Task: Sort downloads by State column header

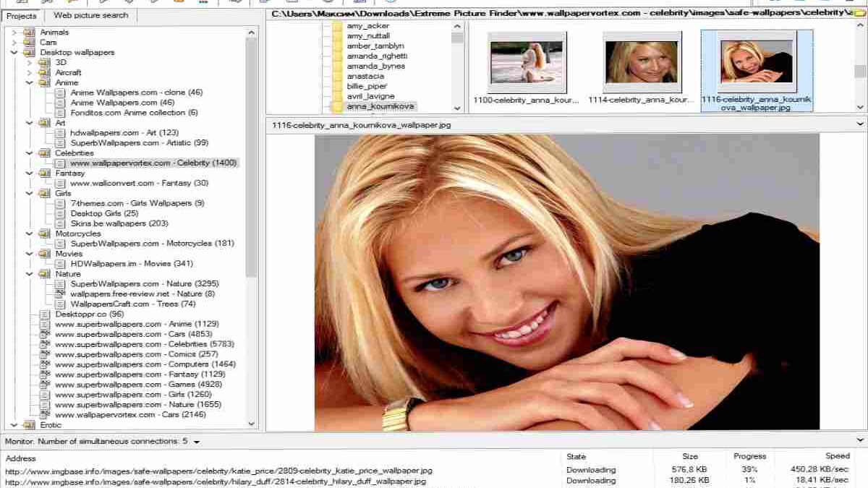Action: pos(576,457)
